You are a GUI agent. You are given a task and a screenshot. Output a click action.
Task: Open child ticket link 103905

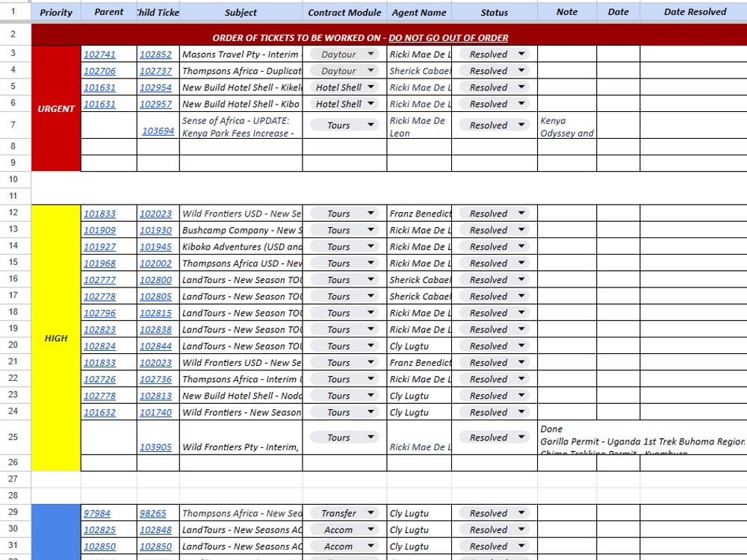pyautogui.click(x=155, y=447)
